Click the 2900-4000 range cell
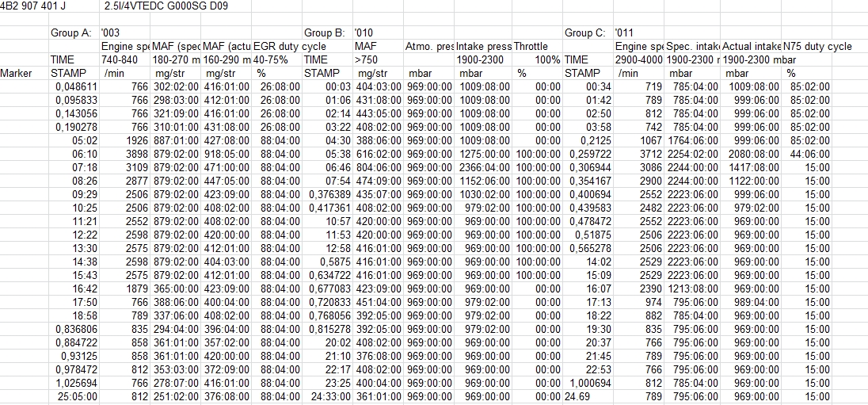This screenshot has width=868, height=405. pos(640,59)
